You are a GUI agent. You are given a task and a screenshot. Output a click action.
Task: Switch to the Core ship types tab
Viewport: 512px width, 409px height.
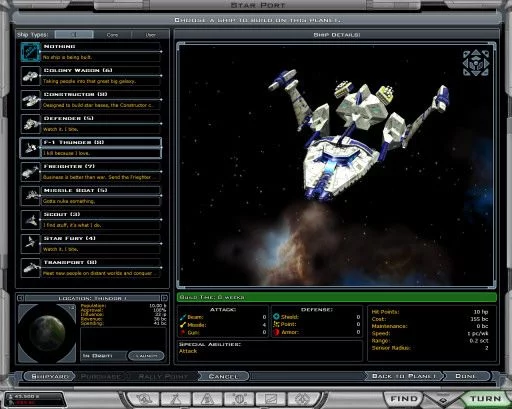(112, 35)
